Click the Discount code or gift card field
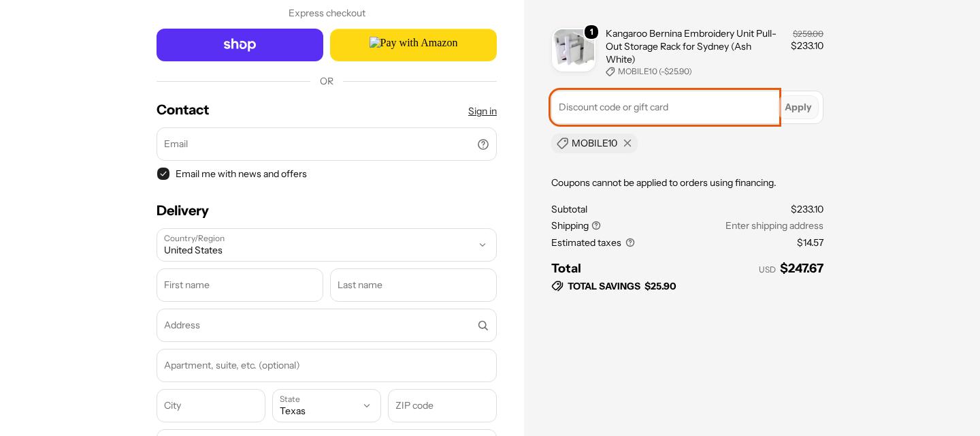 665,108
